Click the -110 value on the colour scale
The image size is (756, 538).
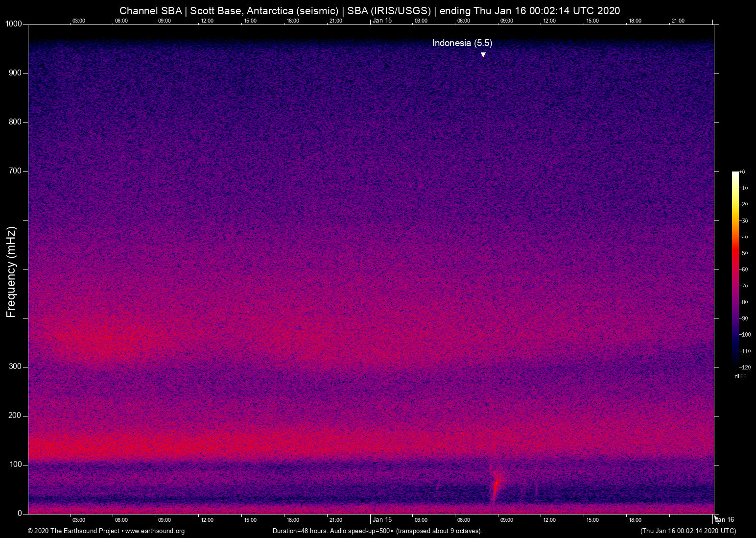tap(745, 351)
